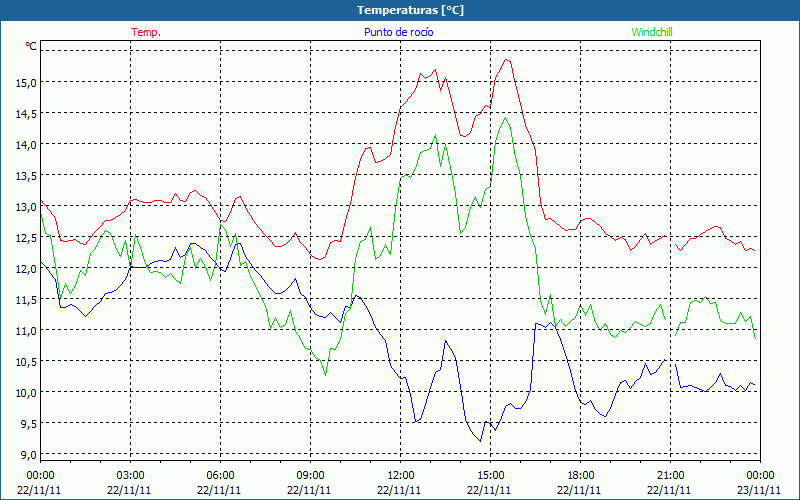This screenshot has width=800, height=500.
Task: Click the Temperaturas [°C] chart title
Action: (x=410, y=10)
